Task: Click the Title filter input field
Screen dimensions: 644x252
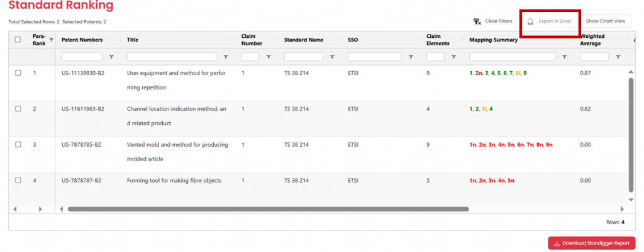Action: click(173, 57)
